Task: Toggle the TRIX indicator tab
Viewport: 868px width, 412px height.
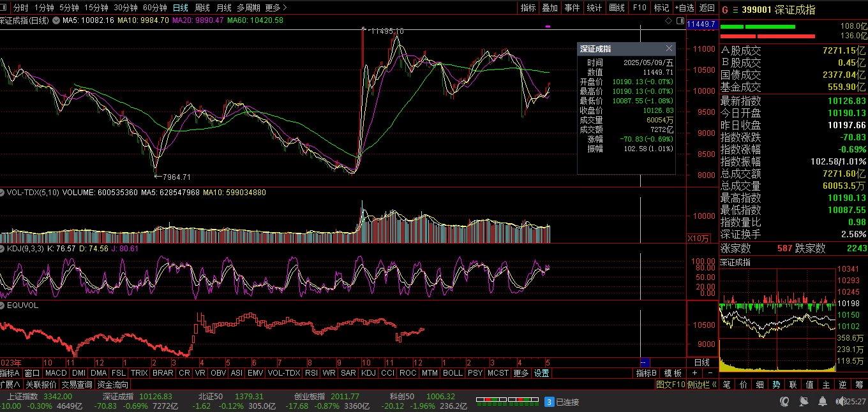Action: click(x=139, y=373)
